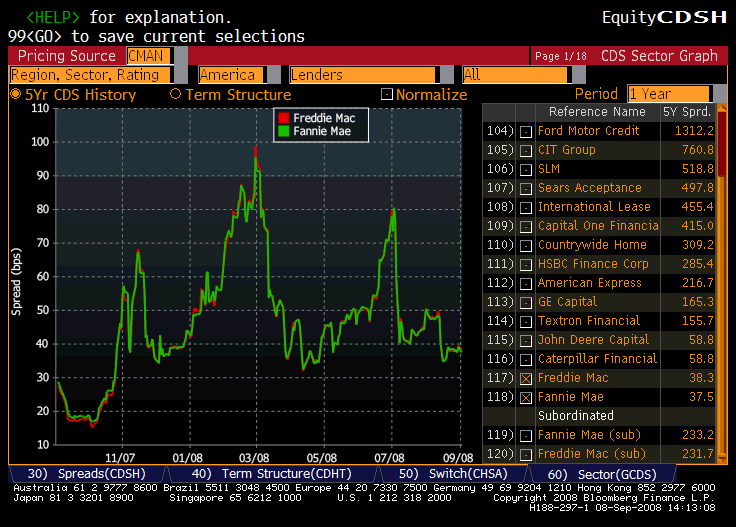The image size is (736, 527).
Task: Open the Lenders sector dropdown
Action: click(x=367, y=75)
